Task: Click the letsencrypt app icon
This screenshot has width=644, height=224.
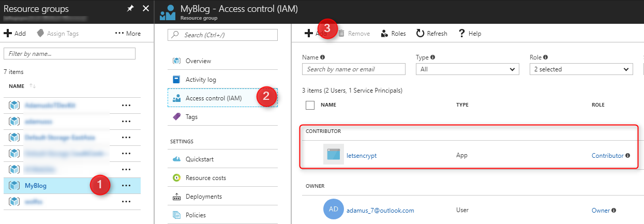Action: pyautogui.click(x=333, y=155)
